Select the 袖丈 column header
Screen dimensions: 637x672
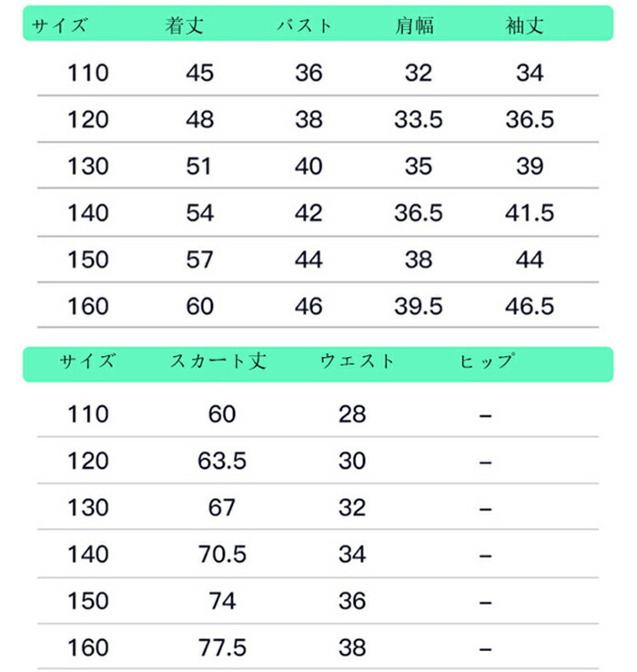click(525, 25)
